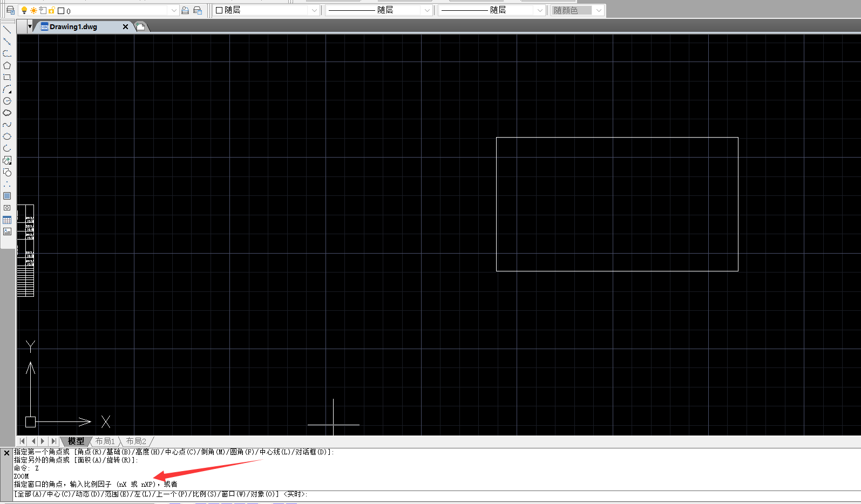Select the Multiline text tool
Viewport: 861px width, 504px height.
(x=7, y=231)
